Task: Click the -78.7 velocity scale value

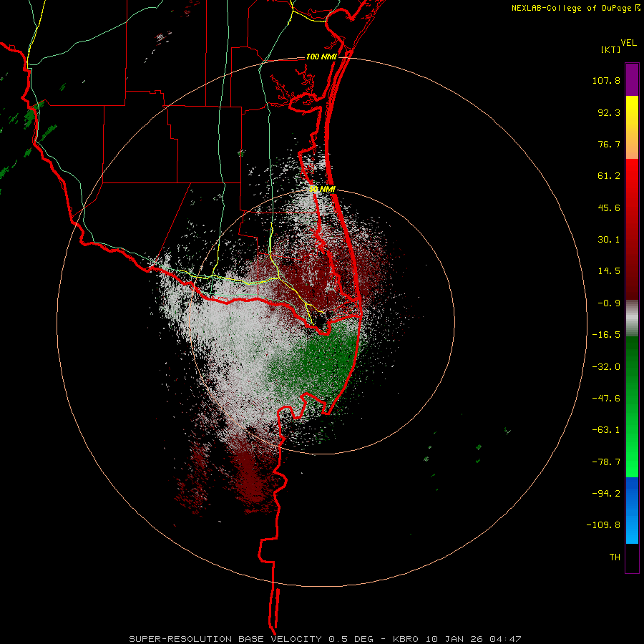Action: pyautogui.click(x=606, y=462)
